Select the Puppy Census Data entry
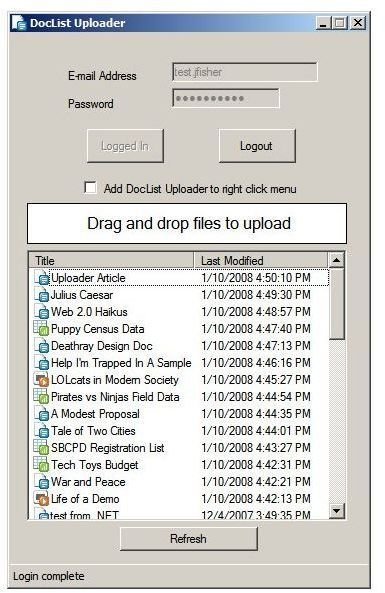Image resolution: width=385 pixels, height=593 pixels. (98, 329)
